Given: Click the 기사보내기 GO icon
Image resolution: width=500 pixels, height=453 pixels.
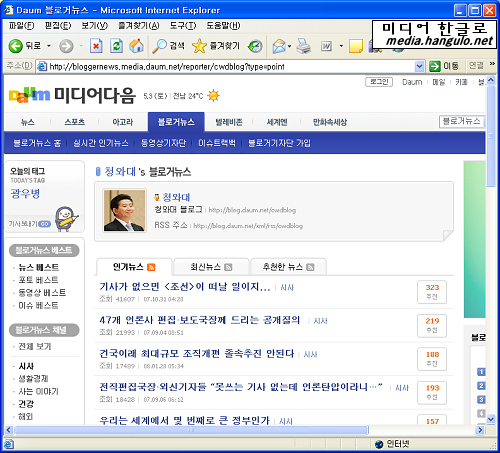Looking at the screenshot, I should 45,224.
